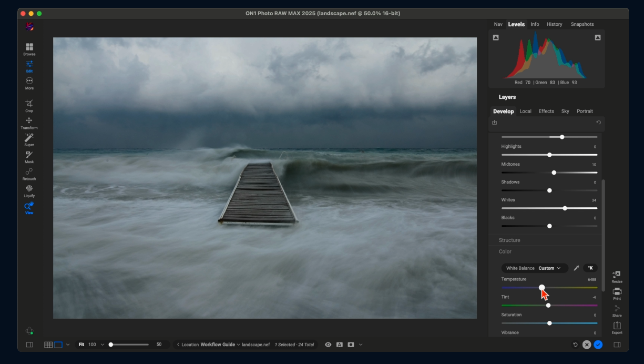Open the Mask tool
The width and height of the screenshot is (644, 364).
(x=29, y=156)
